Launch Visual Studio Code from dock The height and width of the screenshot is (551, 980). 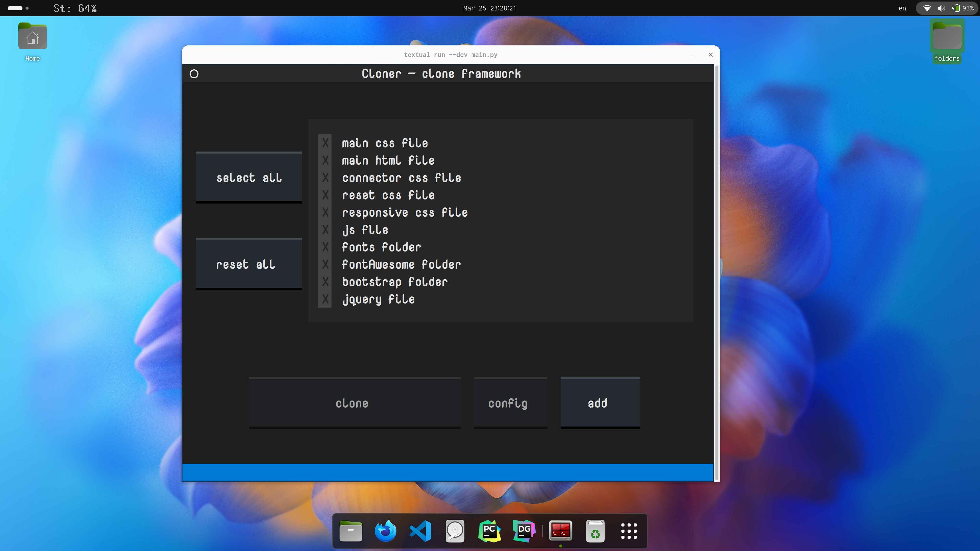pyautogui.click(x=420, y=531)
